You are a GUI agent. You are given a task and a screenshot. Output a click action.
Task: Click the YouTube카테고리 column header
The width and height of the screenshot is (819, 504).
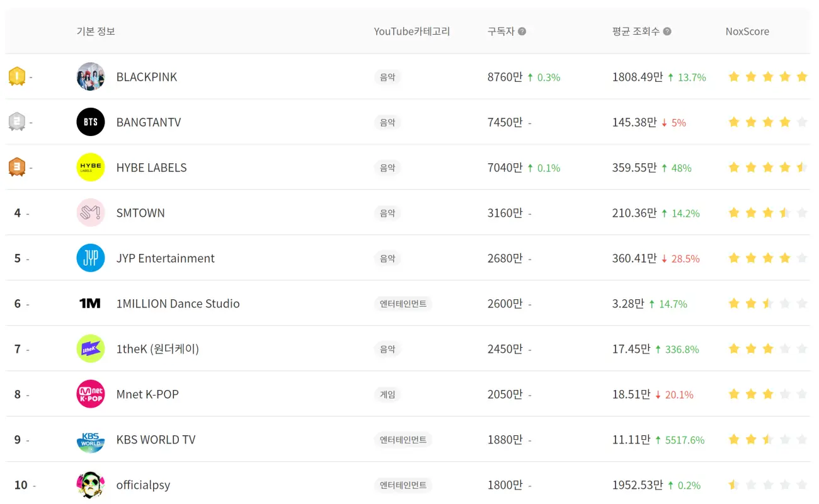pyautogui.click(x=412, y=31)
